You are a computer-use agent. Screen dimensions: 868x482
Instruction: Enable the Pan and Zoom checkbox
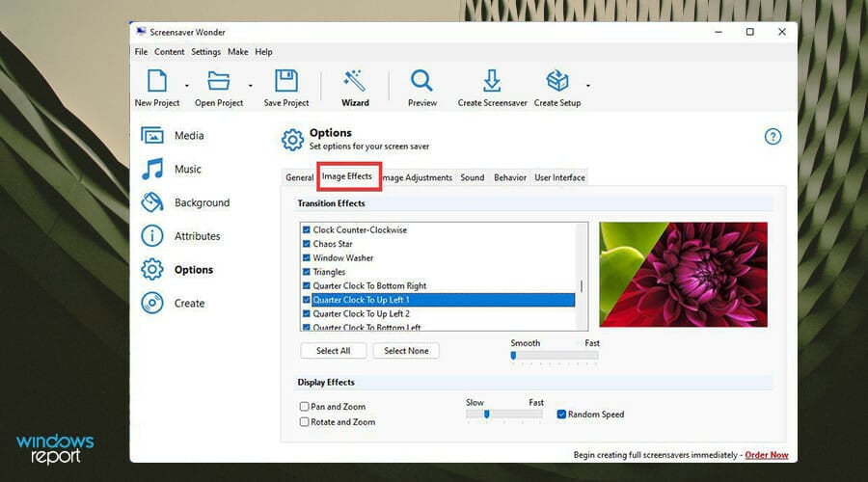pos(304,406)
